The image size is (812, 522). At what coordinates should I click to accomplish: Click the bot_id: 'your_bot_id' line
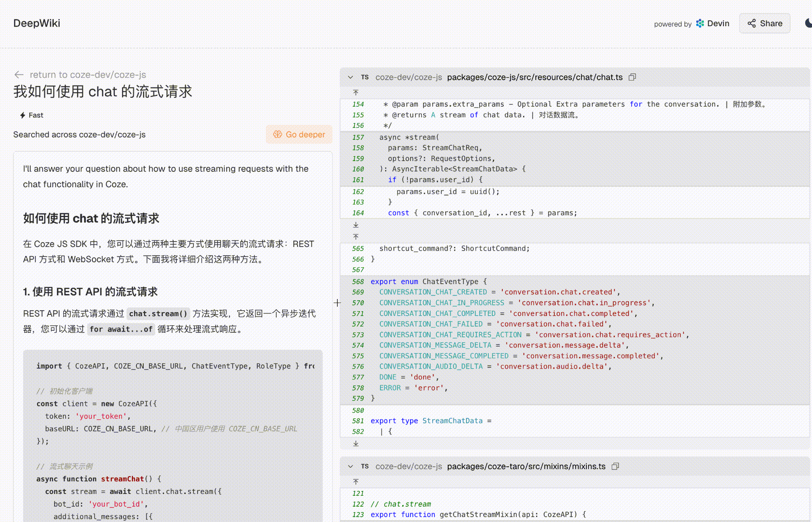(x=100, y=504)
